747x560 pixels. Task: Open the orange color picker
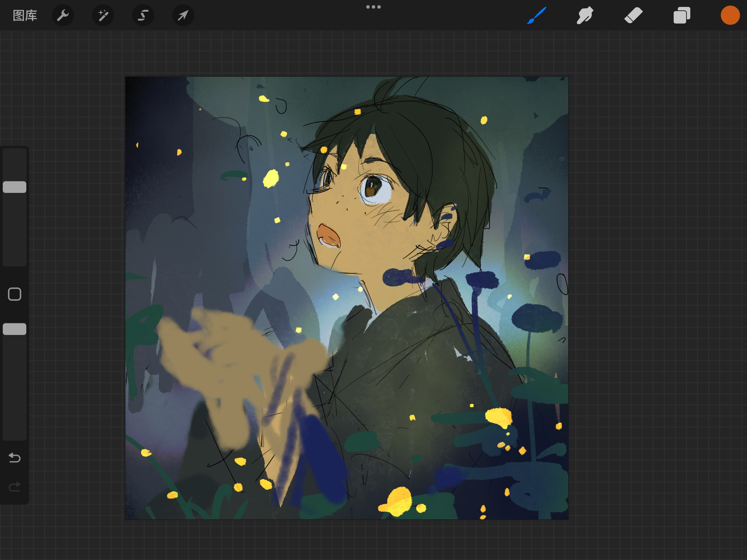(730, 16)
